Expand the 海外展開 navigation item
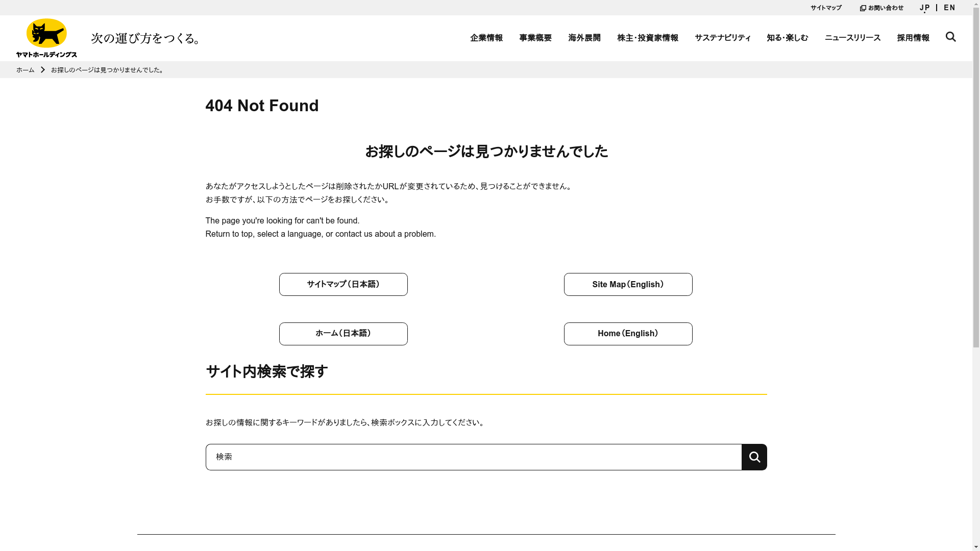Image resolution: width=980 pixels, height=551 pixels. (584, 38)
